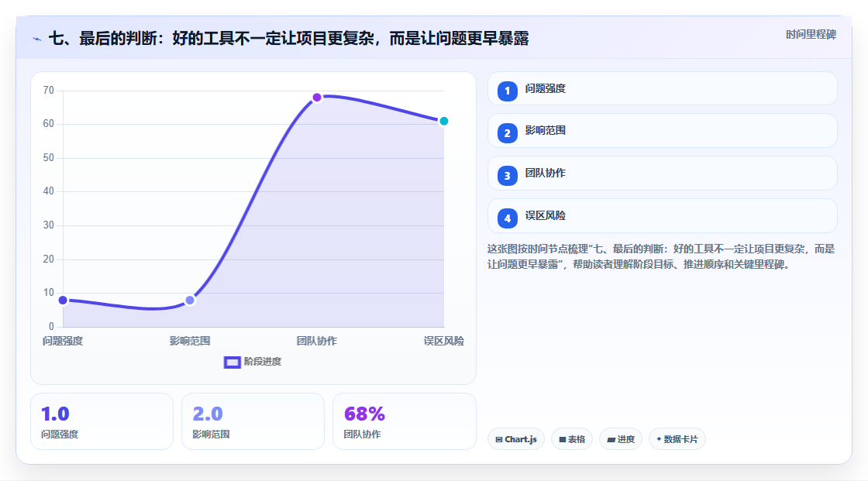Click the 0 y-axis value
This screenshot has height=481, width=868.
coord(51,327)
